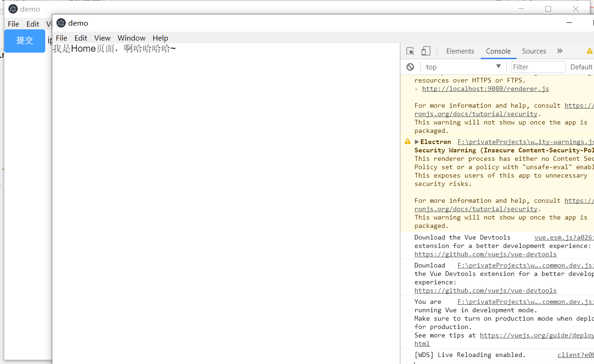Click 'running Vue in development mode.' text
594x364 pixels.
pyautogui.click(x=475, y=310)
